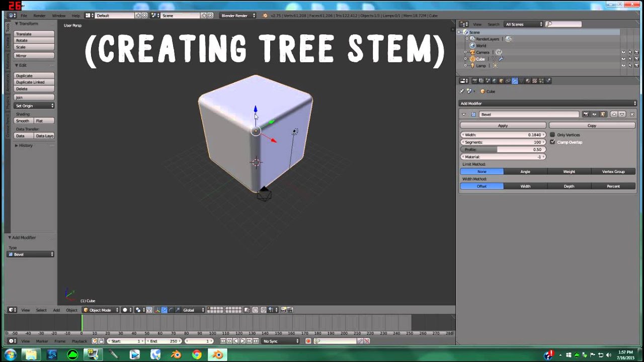Toggle Bevel modifier render camera button
Image resolution: width=644 pixels, height=362 pixels.
[586, 114]
